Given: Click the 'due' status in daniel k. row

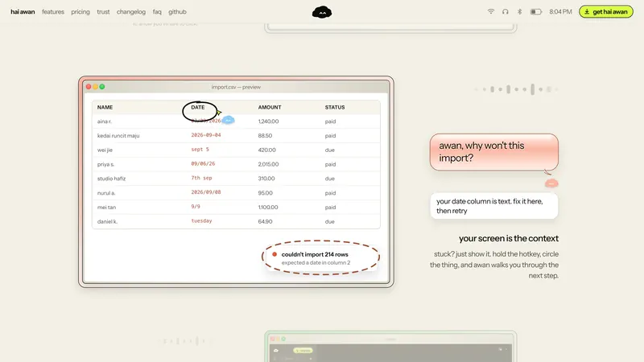Looking at the screenshot, I should point(329,222).
